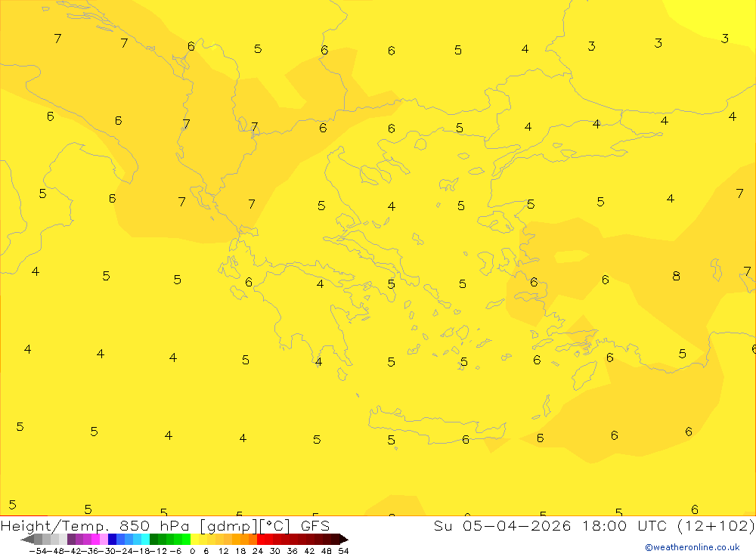The image size is (756, 554).
Task: Click the 'Su 05-04-2026 18:00 UTC' timestamp
Action: [x=550, y=525]
